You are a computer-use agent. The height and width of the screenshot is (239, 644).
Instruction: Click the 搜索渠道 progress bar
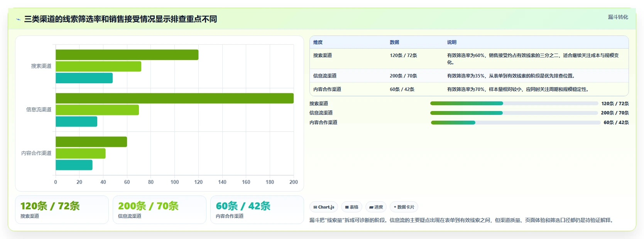[514, 103]
